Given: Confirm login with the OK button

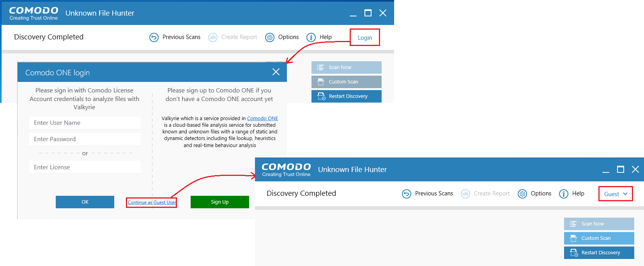Looking at the screenshot, I should tap(85, 202).
